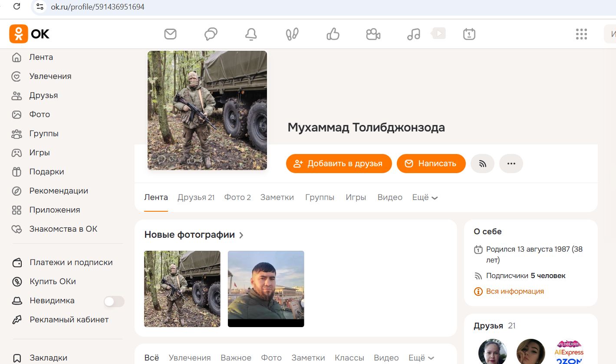Toggle the Невидимка switch

point(114,301)
